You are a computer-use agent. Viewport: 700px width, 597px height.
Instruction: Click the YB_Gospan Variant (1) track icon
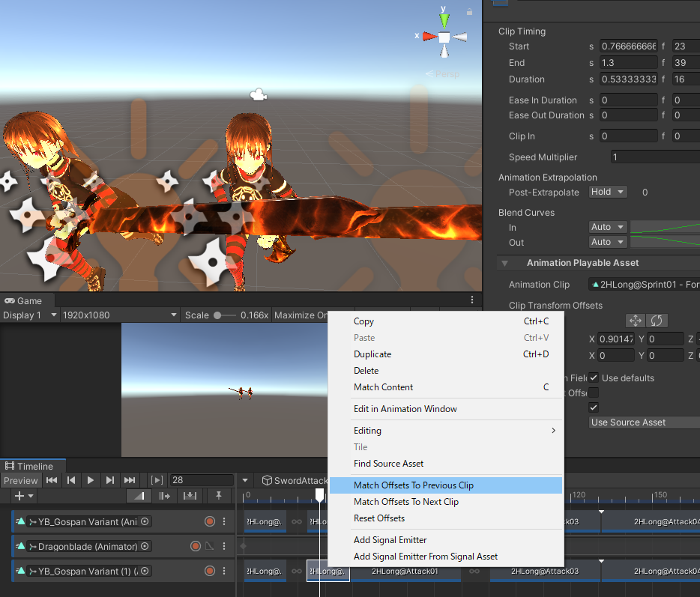[x=20, y=571]
